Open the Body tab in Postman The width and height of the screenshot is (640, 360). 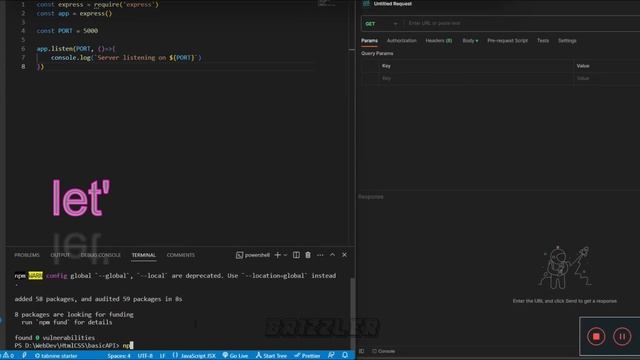[x=470, y=41]
